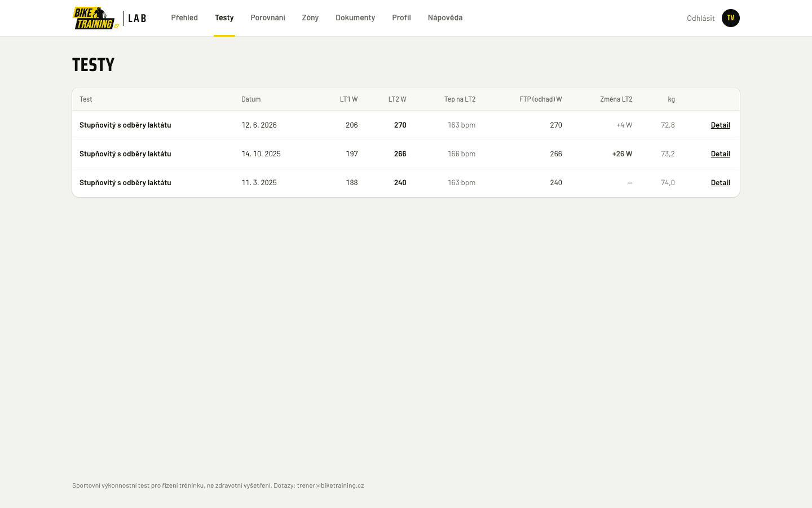Image resolution: width=812 pixels, height=508 pixels.
Task: Click the Datum column header
Action: (251, 99)
